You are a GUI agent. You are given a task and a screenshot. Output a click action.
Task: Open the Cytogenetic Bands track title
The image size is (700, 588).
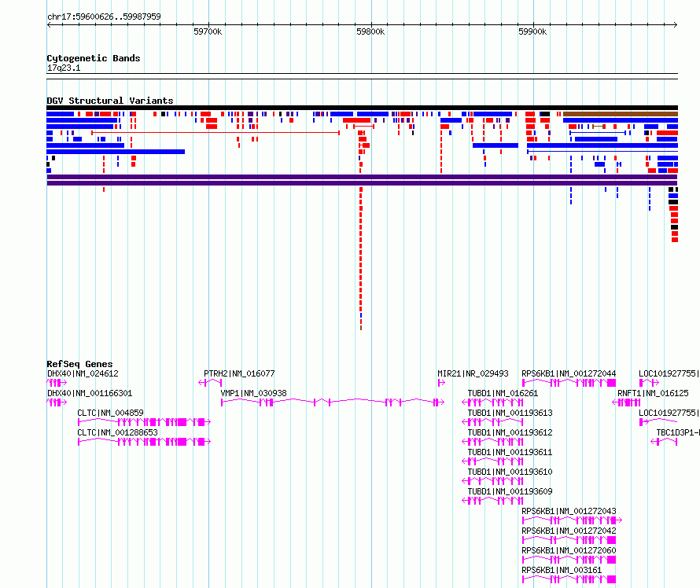click(94, 58)
